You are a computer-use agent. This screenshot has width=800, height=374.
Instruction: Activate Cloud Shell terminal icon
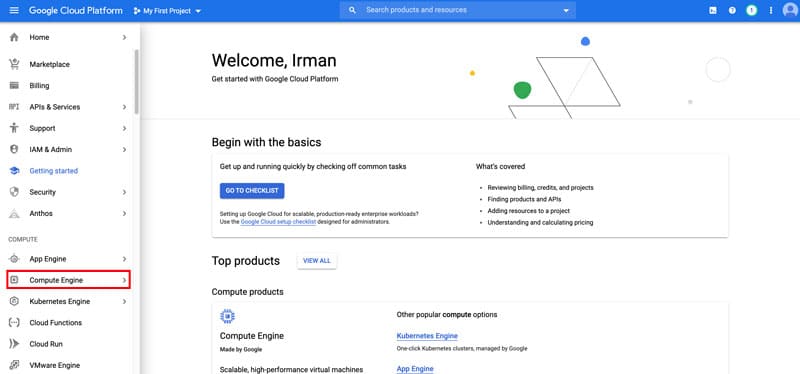coord(713,10)
